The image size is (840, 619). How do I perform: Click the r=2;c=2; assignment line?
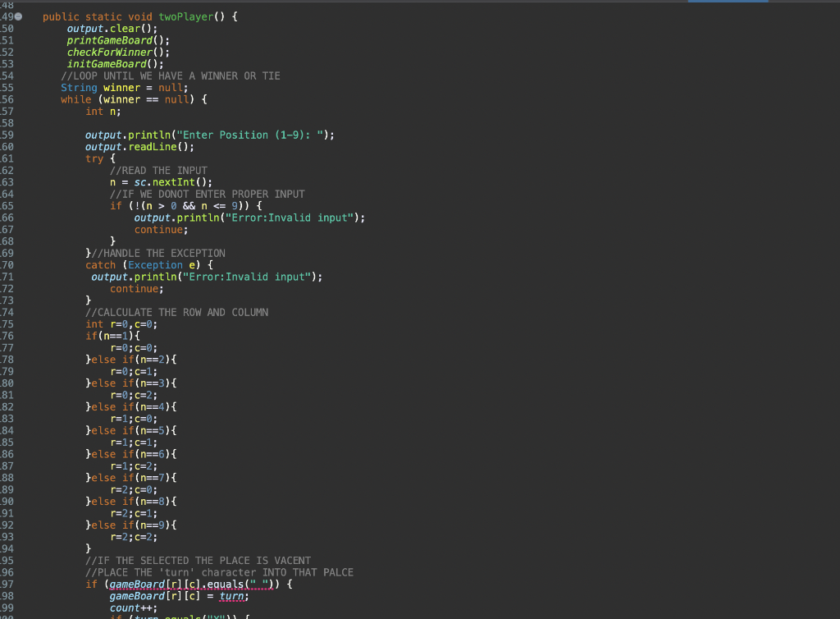(134, 536)
